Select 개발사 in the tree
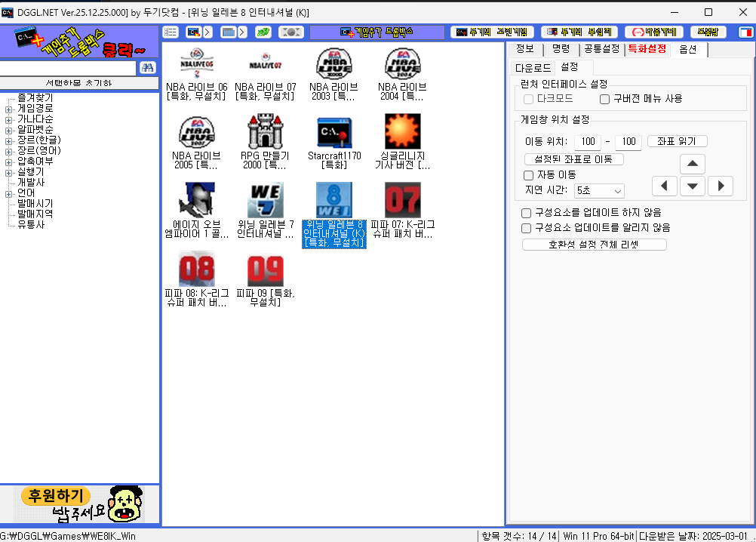The image size is (756, 542). [x=31, y=182]
